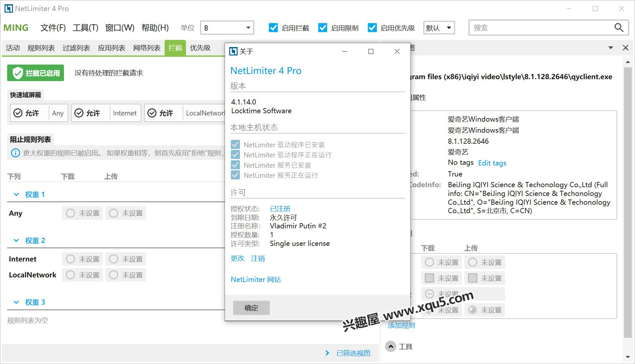Toggle the 启用限制 checkbox
The image size is (635, 364).
[x=323, y=28]
